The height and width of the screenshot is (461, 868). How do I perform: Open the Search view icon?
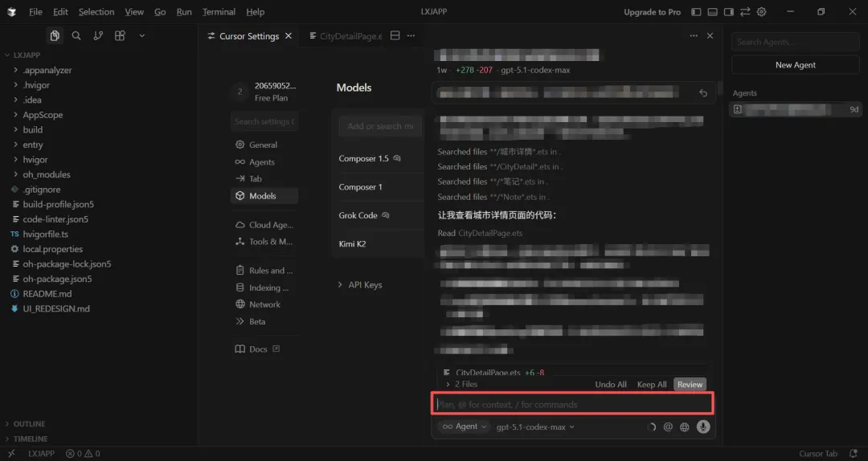pos(76,35)
